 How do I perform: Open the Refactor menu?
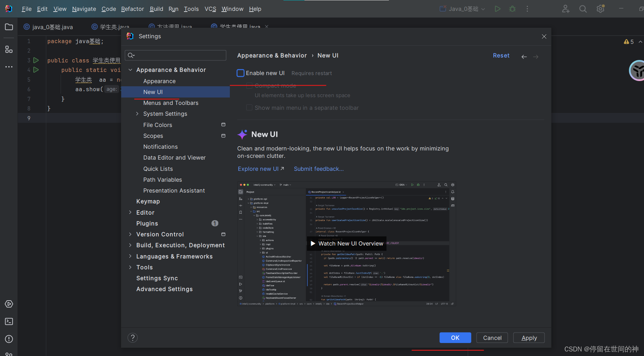point(132,9)
